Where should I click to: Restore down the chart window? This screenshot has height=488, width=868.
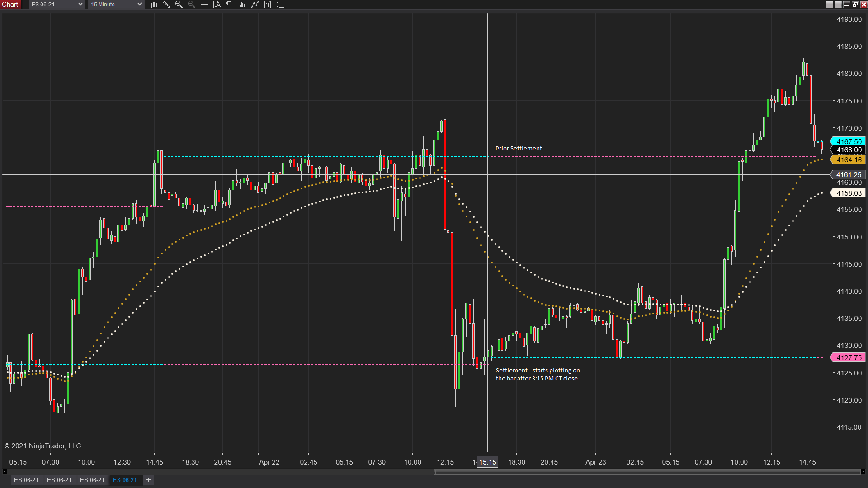point(855,5)
